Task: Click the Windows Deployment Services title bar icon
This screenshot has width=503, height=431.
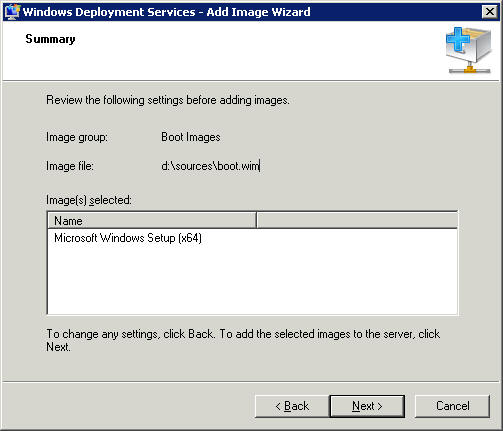Action: pos(12,12)
